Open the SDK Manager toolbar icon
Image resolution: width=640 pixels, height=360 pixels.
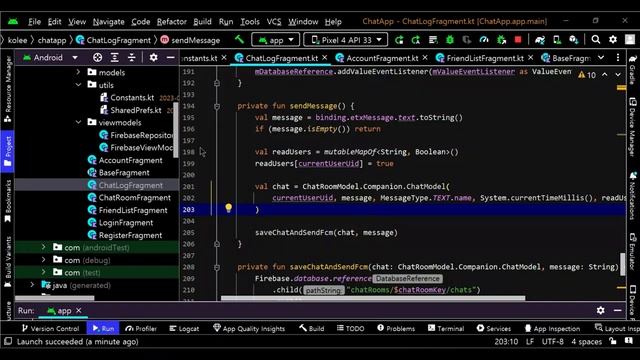point(574,40)
